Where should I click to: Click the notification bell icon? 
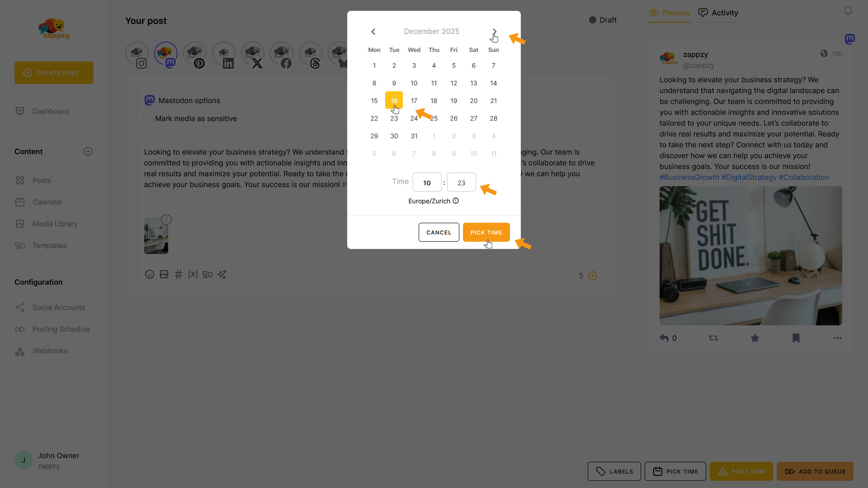(x=848, y=11)
